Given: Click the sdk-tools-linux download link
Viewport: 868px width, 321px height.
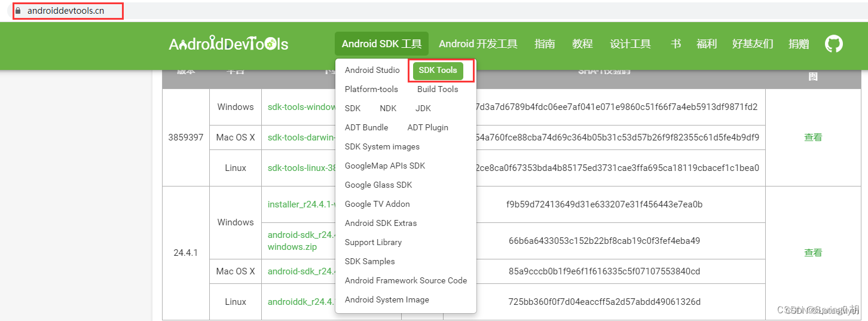Looking at the screenshot, I should pyautogui.click(x=301, y=168).
